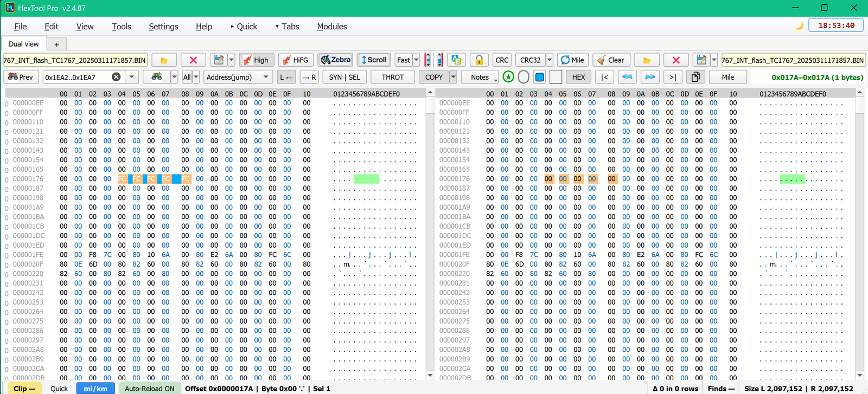Click the padlock lock icon
Viewport: 868px width, 394px height.
point(478,60)
